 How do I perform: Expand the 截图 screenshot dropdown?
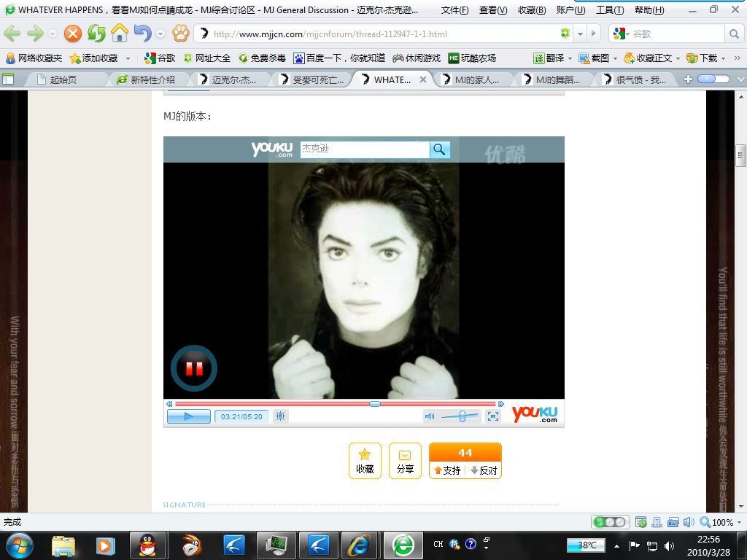click(x=615, y=58)
